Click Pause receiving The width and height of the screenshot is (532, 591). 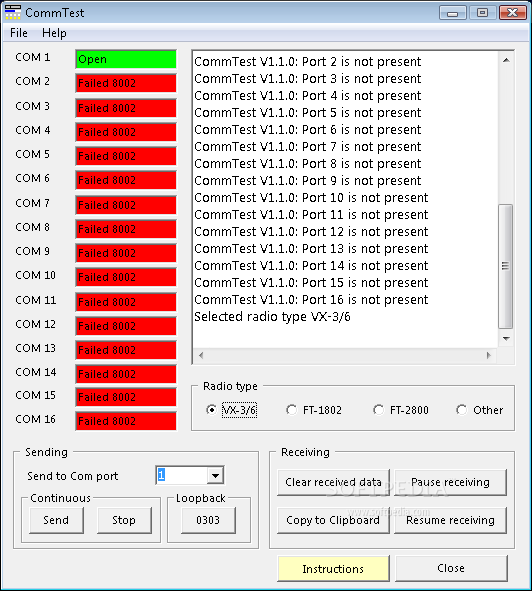[450, 482]
